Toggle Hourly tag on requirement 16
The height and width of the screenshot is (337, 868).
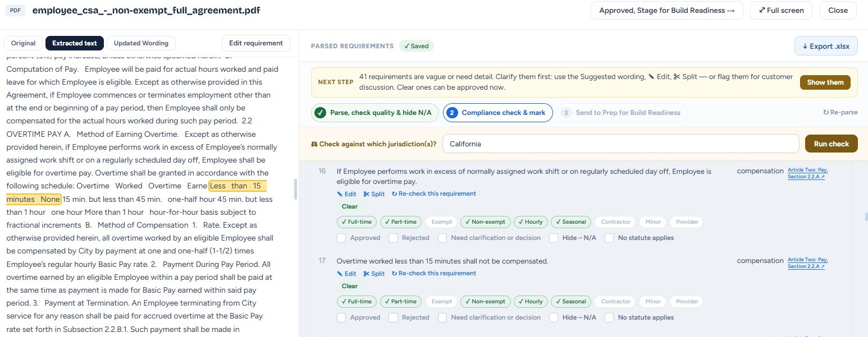[531, 222]
